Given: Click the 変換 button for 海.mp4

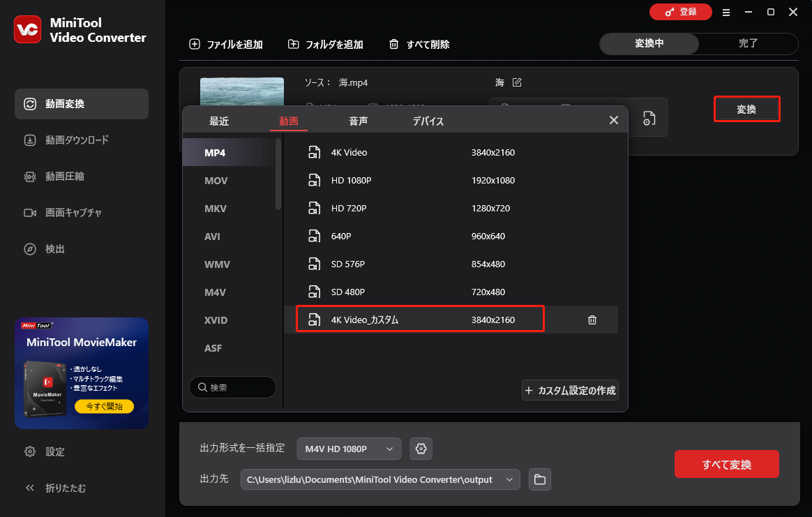Looking at the screenshot, I should pos(746,110).
